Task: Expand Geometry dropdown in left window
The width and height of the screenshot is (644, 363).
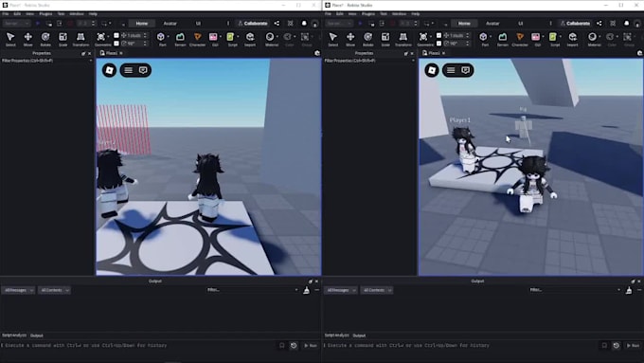Action: coord(108,37)
